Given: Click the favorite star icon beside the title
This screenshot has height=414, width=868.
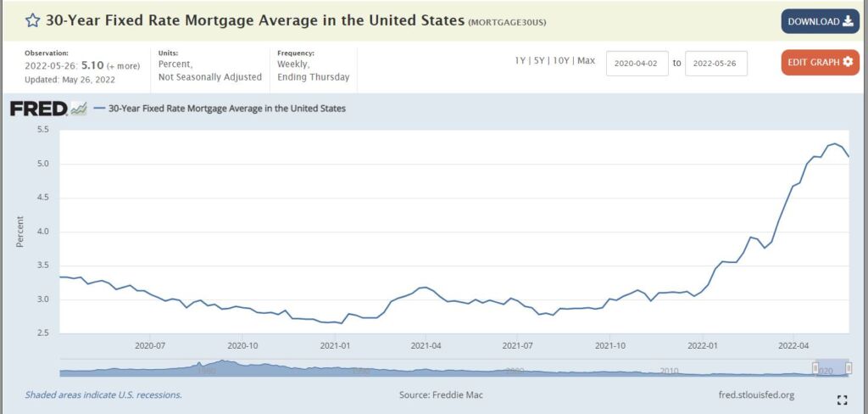Looking at the screenshot, I should [x=31, y=20].
